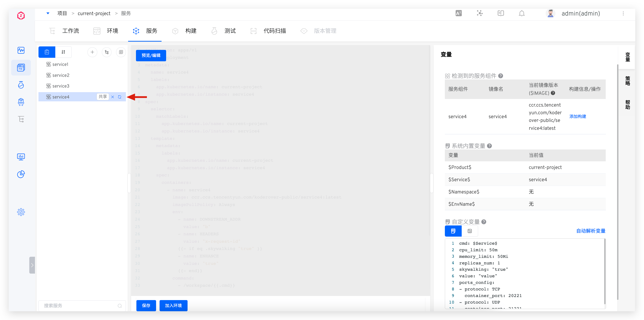Expand the project dropdown arrow in breadcrumb
This screenshot has height=320, width=644.
48,13
